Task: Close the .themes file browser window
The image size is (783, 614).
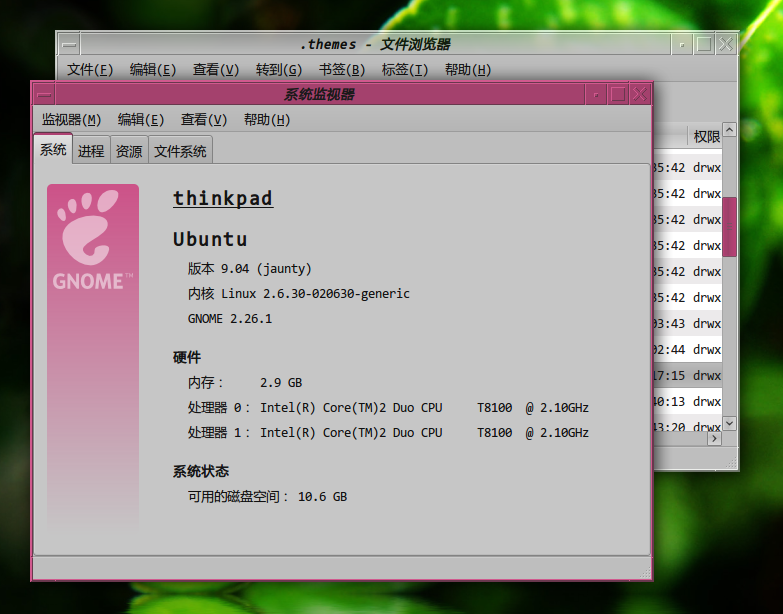Action: pos(726,44)
